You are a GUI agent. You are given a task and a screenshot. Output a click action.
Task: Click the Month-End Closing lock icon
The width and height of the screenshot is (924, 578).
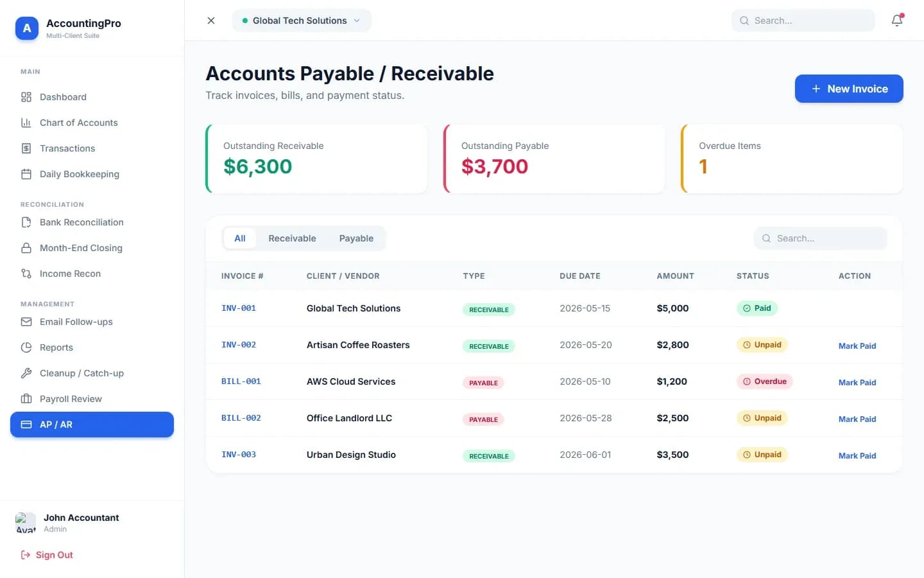coord(26,248)
